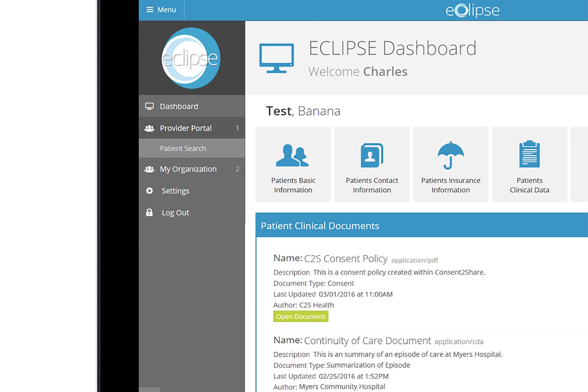This screenshot has height=392, width=588.
Task: Click the My Organization count badge 2
Action: coord(237,169)
